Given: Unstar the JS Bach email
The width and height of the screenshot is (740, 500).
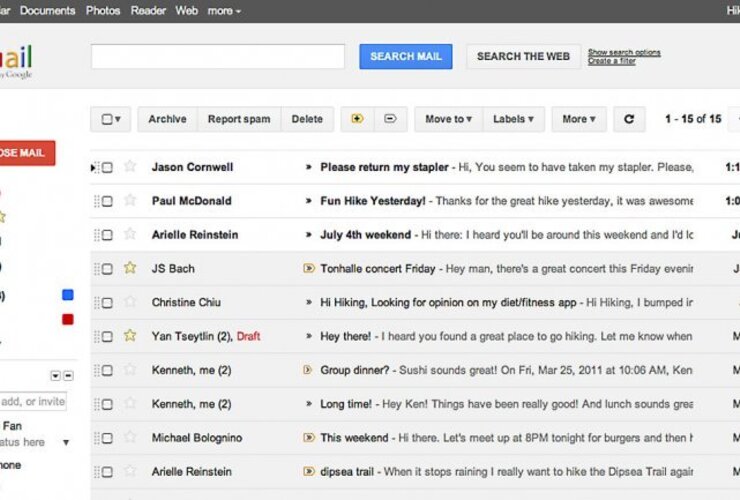Looking at the screenshot, I should [x=129, y=268].
